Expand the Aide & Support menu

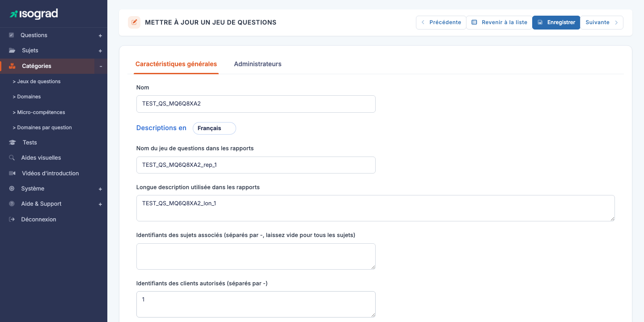tap(101, 204)
